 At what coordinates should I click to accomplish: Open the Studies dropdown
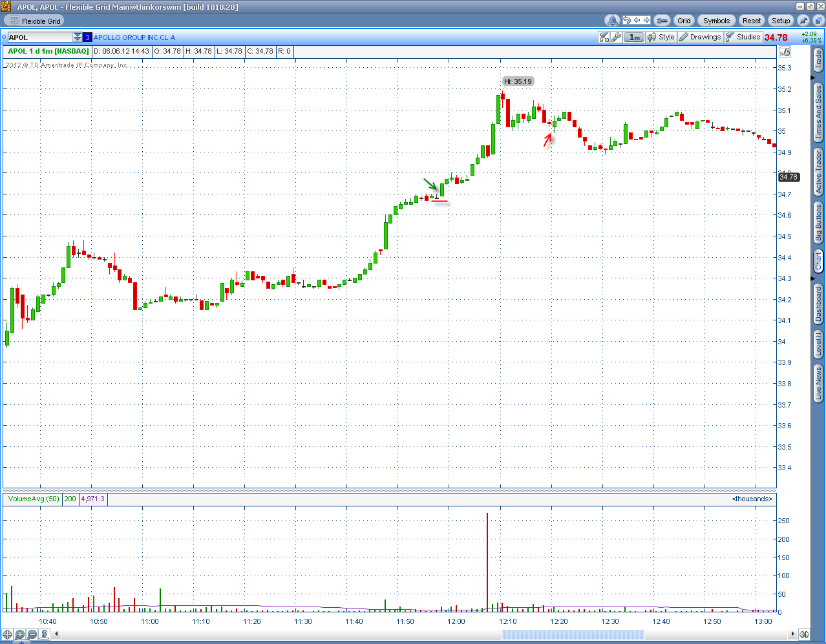[743, 37]
